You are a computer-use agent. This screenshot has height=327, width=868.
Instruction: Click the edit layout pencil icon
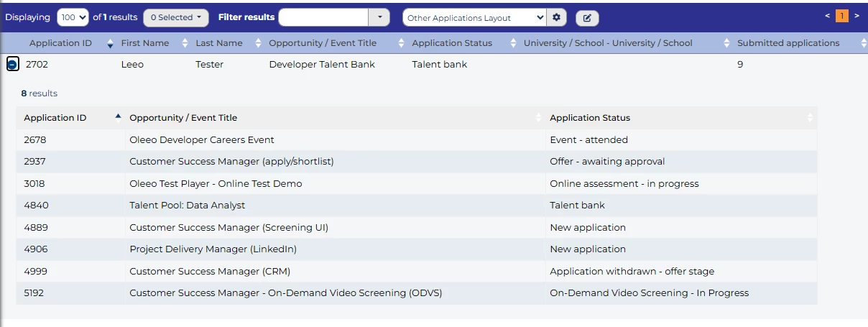[x=586, y=18]
